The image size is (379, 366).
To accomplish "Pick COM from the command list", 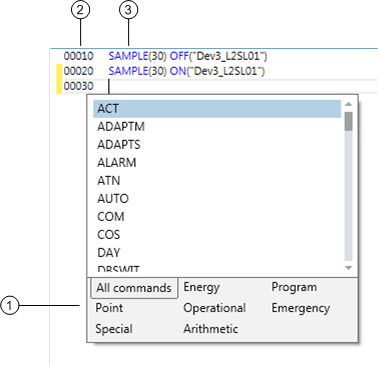I will pos(217,217).
